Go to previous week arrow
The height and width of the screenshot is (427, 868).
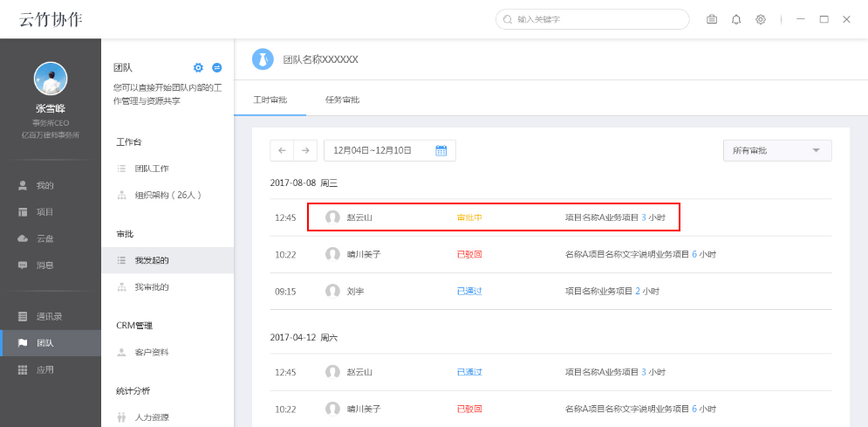[282, 150]
